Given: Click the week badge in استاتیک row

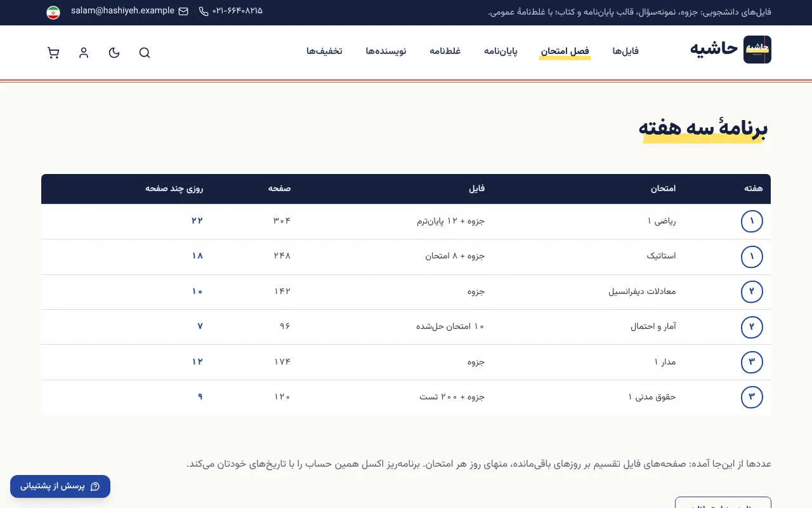Looking at the screenshot, I should 752,257.
